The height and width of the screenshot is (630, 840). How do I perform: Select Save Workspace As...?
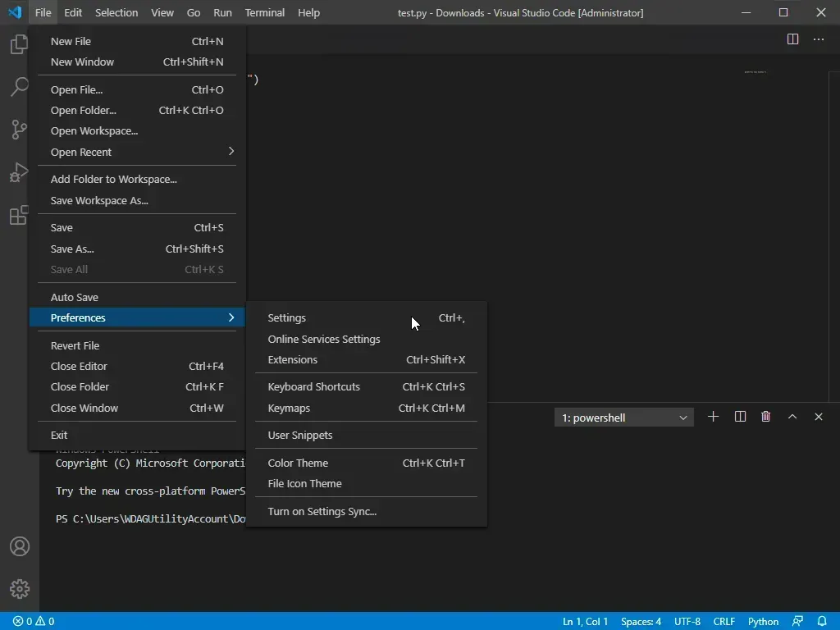137,200
